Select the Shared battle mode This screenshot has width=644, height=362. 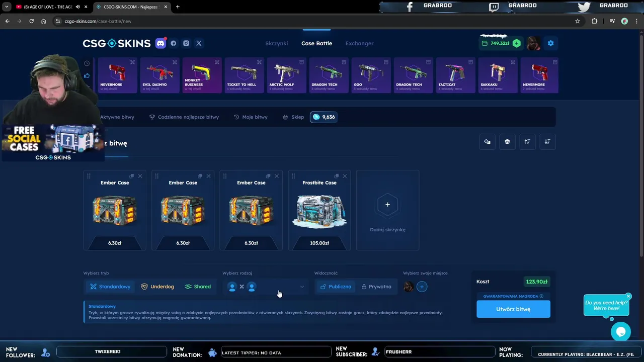tap(198, 287)
